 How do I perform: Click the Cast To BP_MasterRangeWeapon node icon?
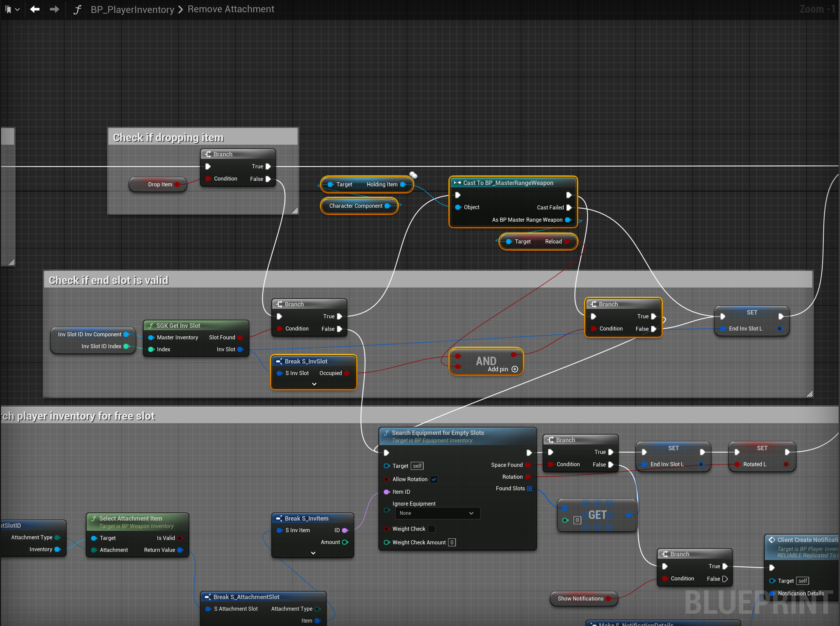click(x=457, y=183)
